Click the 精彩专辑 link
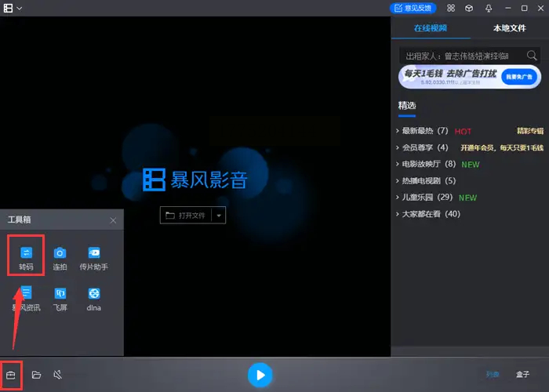 [530, 131]
